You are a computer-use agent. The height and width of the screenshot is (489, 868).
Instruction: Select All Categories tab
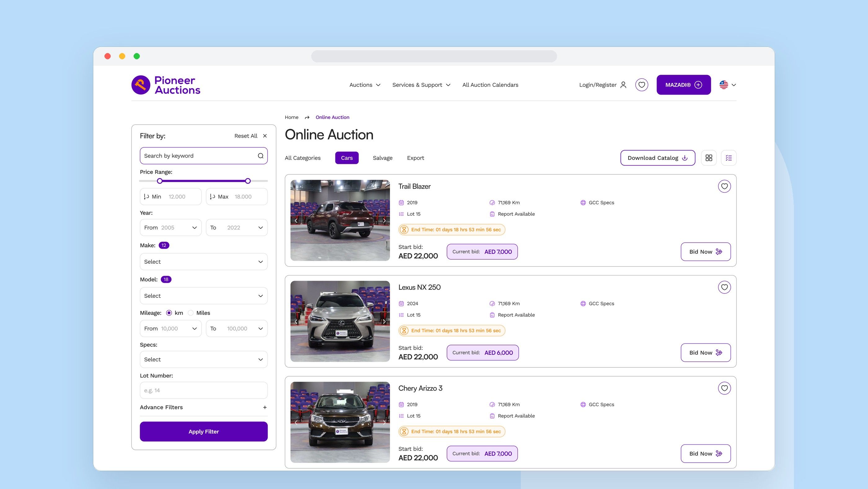click(x=303, y=158)
